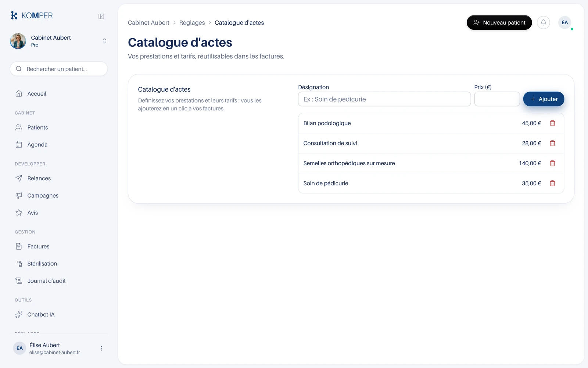This screenshot has width=588, height=368.
Task: Click the 35,00 € price
Action: 531,183
